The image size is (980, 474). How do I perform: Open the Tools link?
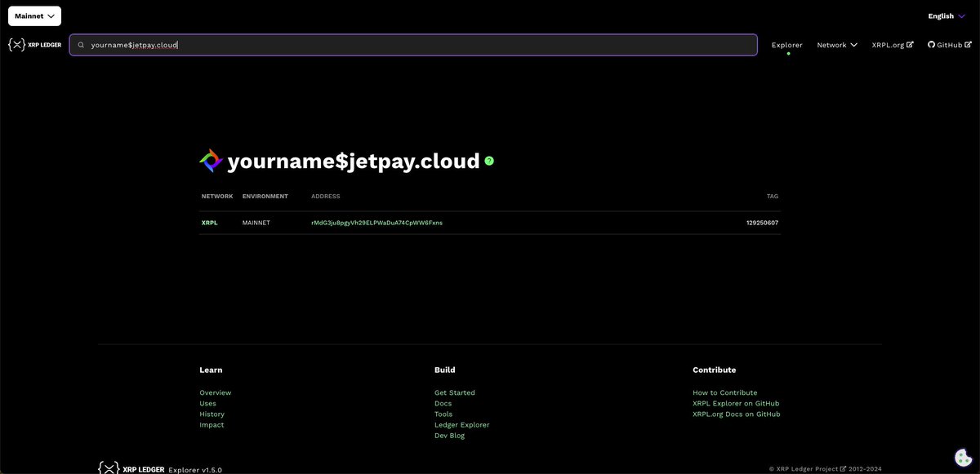click(443, 414)
